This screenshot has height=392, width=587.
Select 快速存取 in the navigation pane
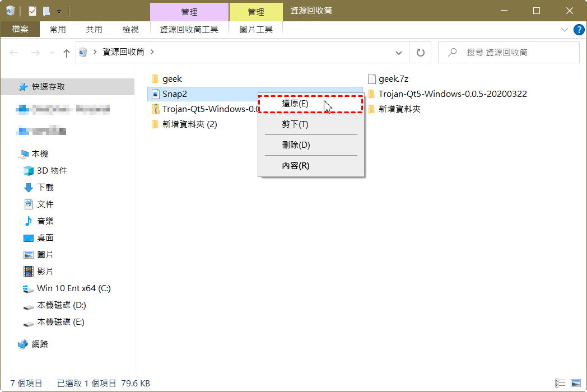pyautogui.click(x=68, y=86)
